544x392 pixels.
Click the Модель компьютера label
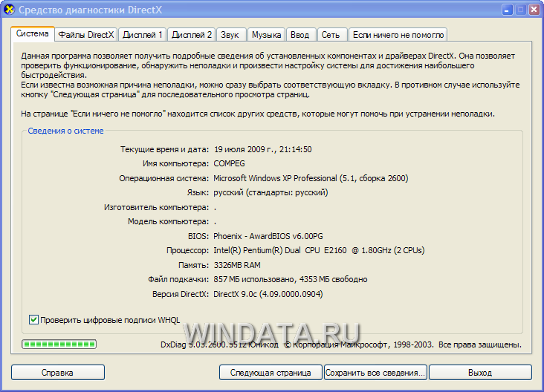168,221
